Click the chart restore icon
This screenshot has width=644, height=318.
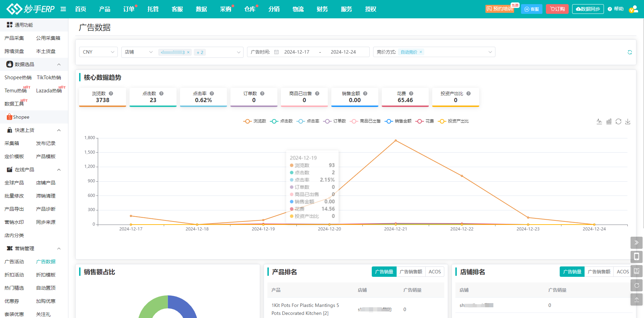pos(618,121)
